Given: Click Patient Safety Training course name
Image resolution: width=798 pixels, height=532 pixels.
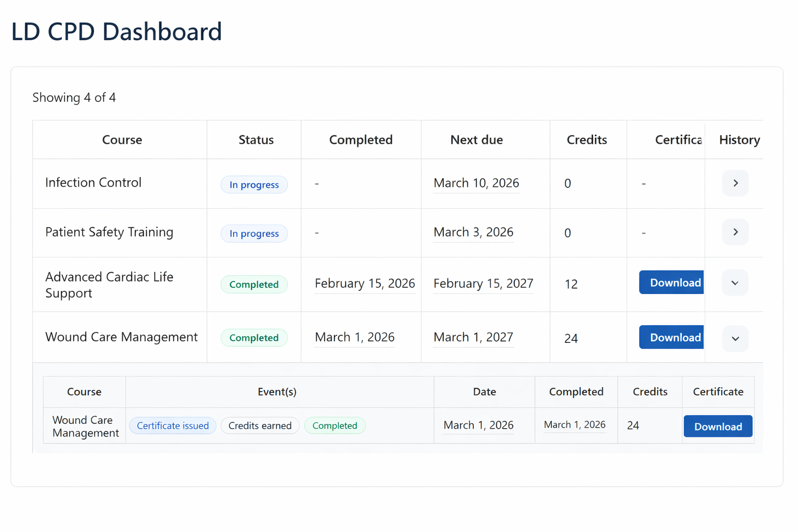Looking at the screenshot, I should 109,232.
